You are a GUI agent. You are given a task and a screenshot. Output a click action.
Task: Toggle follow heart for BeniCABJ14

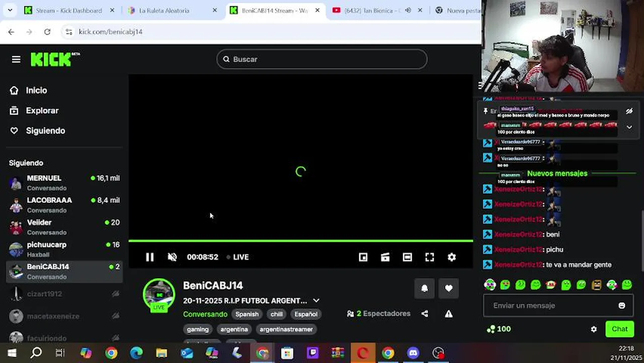448,288
